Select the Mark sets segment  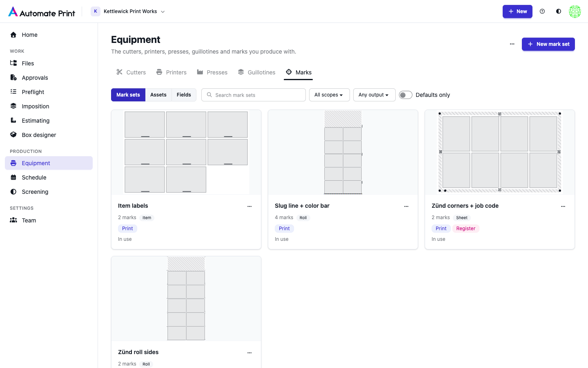click(x=128, y=95)
